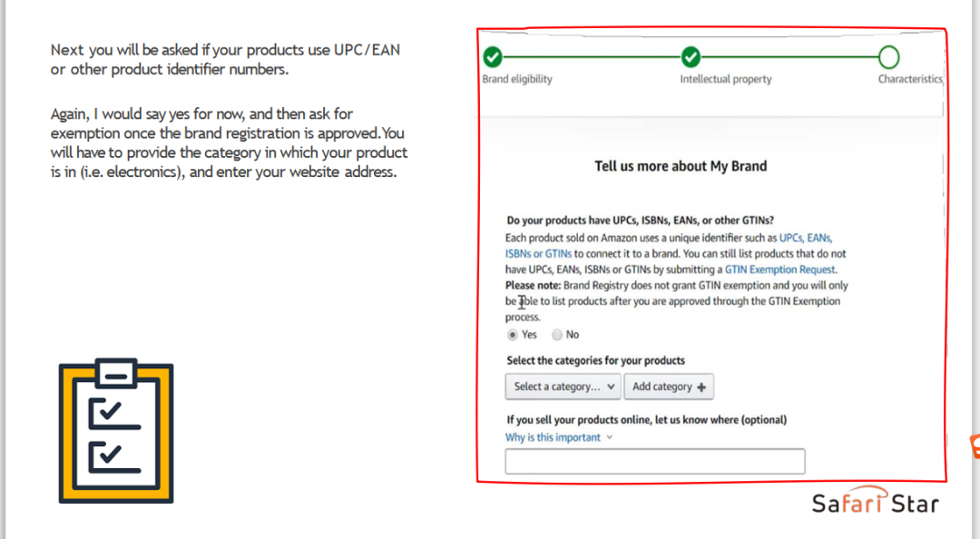Select the Yes radio button

(514, 335)
